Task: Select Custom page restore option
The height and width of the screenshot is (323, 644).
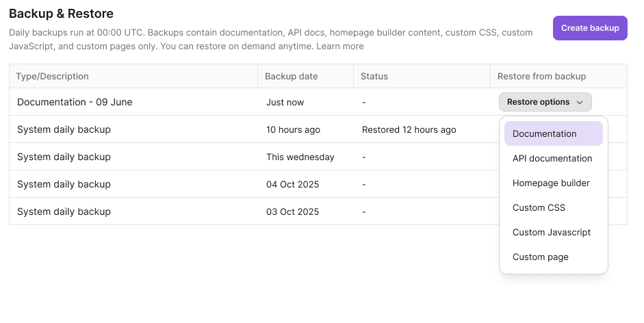Action: [553, 257]
